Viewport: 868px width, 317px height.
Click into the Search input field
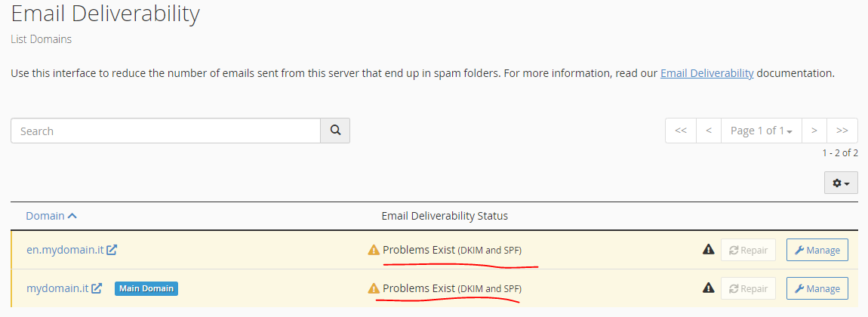tap(165, 131)
